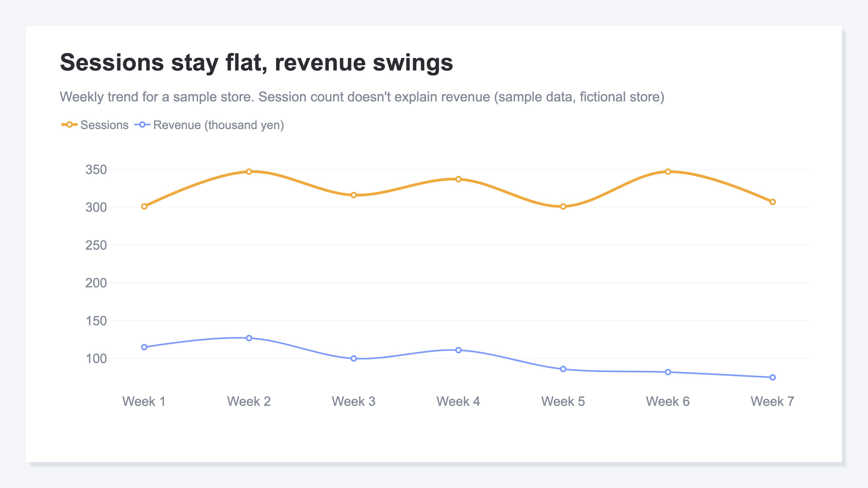Select the Sessions data point for Week 7
This screenshot has height=488, width=868.
point(773,202)
